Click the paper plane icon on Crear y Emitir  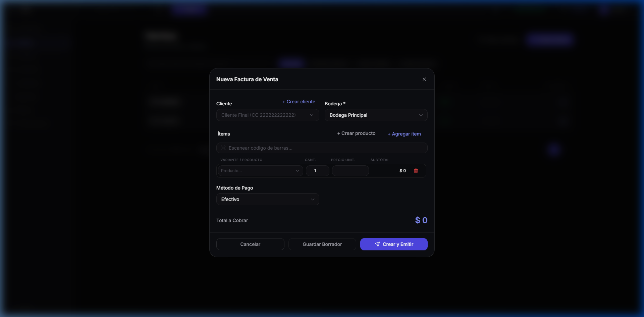pyautogui.click(x=377, y=244)
